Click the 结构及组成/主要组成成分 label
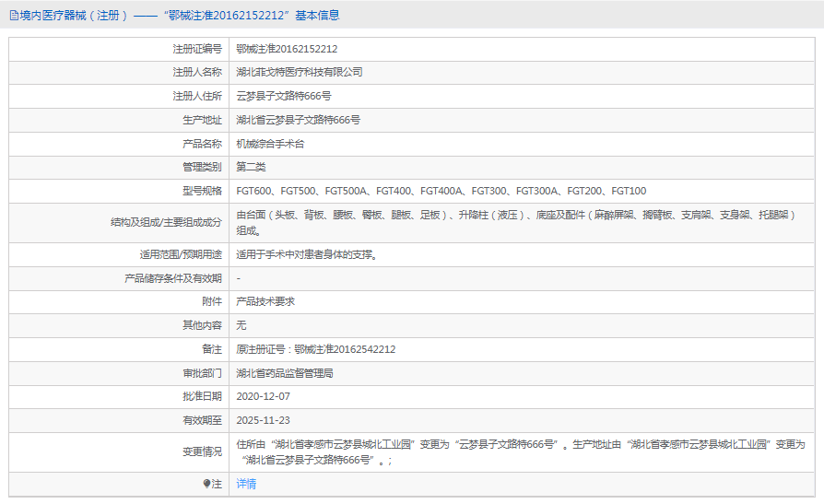The height and width of the screenshot is (504, 824). (166, 223)
